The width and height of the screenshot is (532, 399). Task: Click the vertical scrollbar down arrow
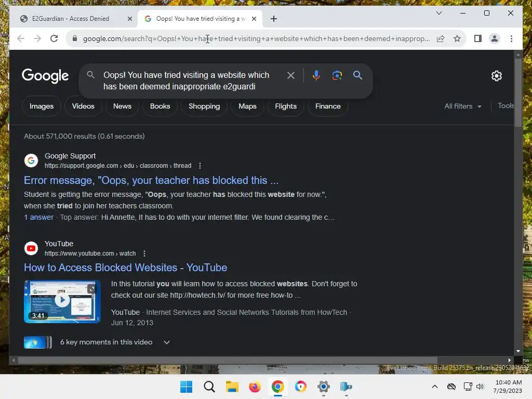(x=518, y=351)
